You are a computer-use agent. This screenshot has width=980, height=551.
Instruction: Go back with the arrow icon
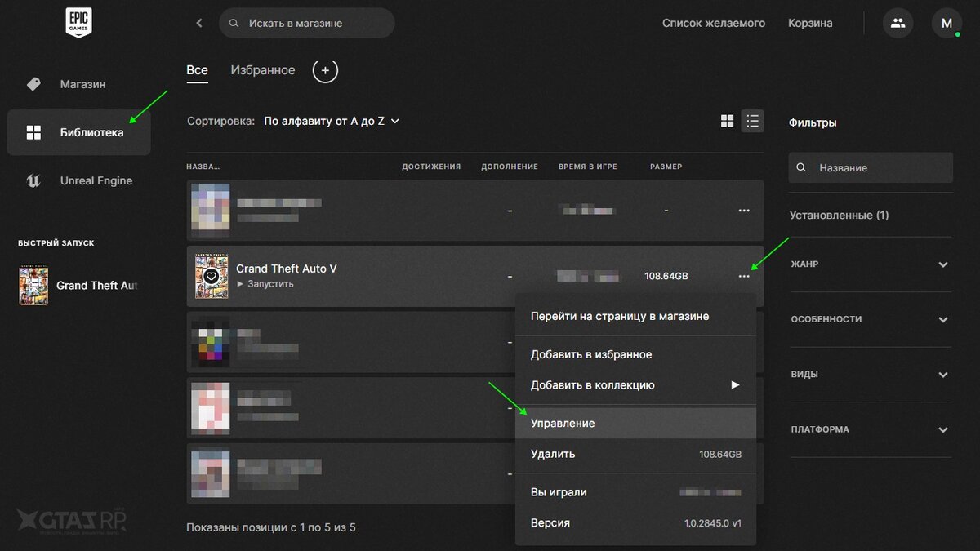click(x=199, y=23)
